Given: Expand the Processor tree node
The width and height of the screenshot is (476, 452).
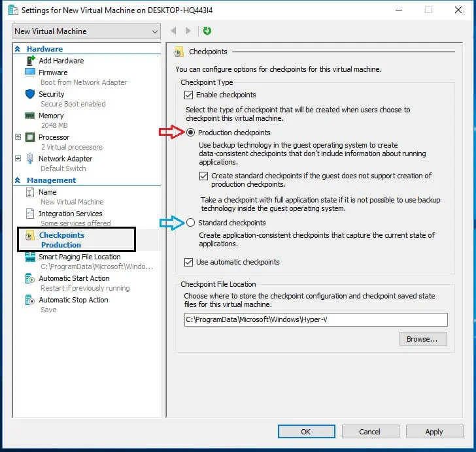Looking at the screenshot, I should tap(18, 137).
